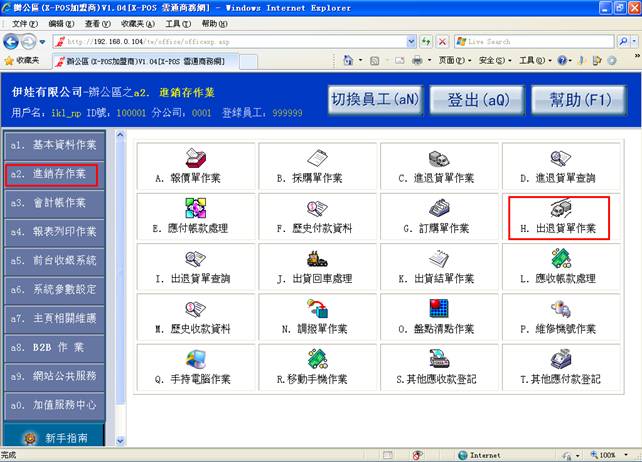Open J. 出貨回車處理 truck icon
The height and width of the screenshot is (462, 642).
point(317,259)
